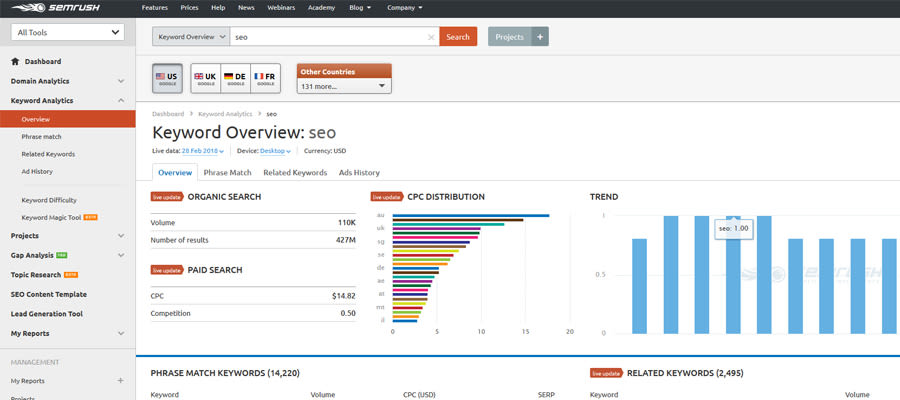Click the Dashboard breadcrumb link
The height and width of the screenshot is (400, 900).
168,114
